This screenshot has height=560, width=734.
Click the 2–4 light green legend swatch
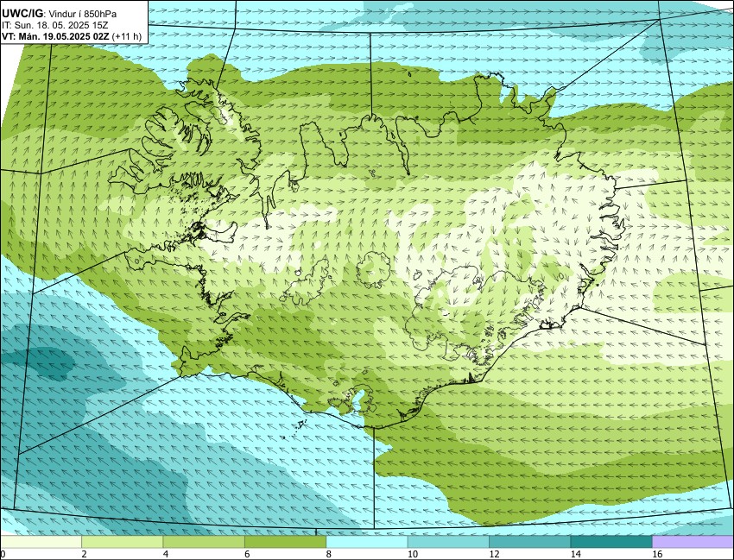click(x=122, y=542)
